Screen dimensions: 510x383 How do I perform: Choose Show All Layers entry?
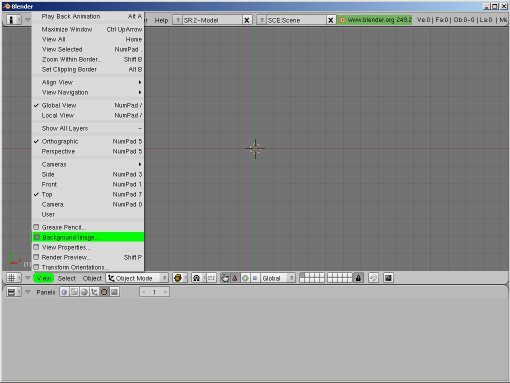click(x=88, y=128)
